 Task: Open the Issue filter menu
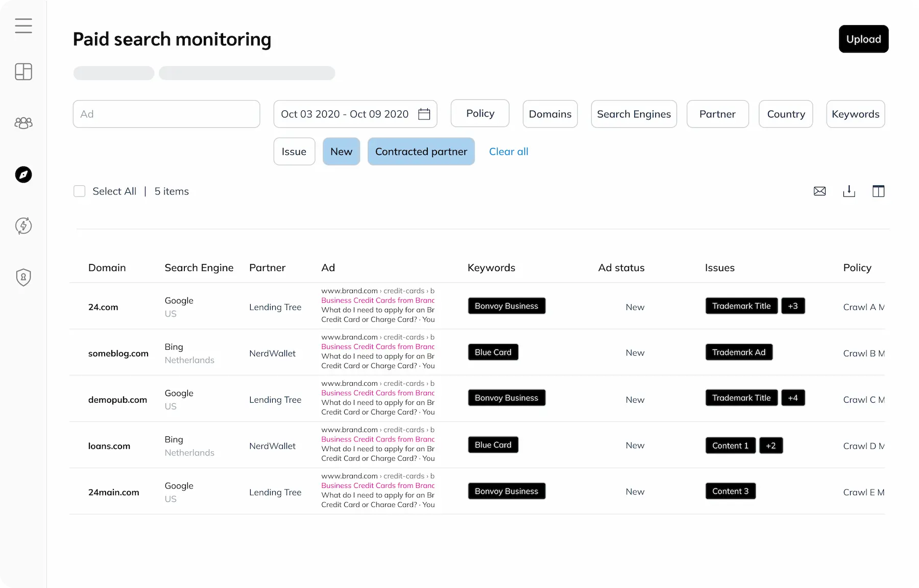(294, 151)
